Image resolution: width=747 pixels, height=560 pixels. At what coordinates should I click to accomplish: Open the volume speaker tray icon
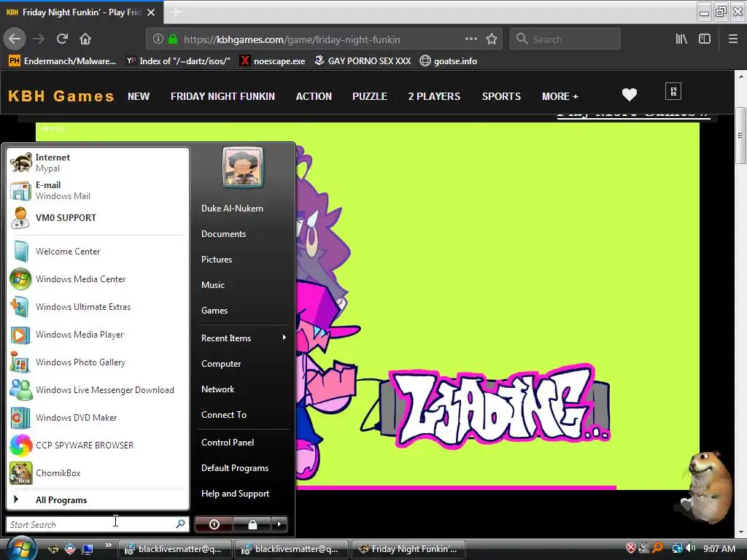pyautogui.click(x=691, y=548)
